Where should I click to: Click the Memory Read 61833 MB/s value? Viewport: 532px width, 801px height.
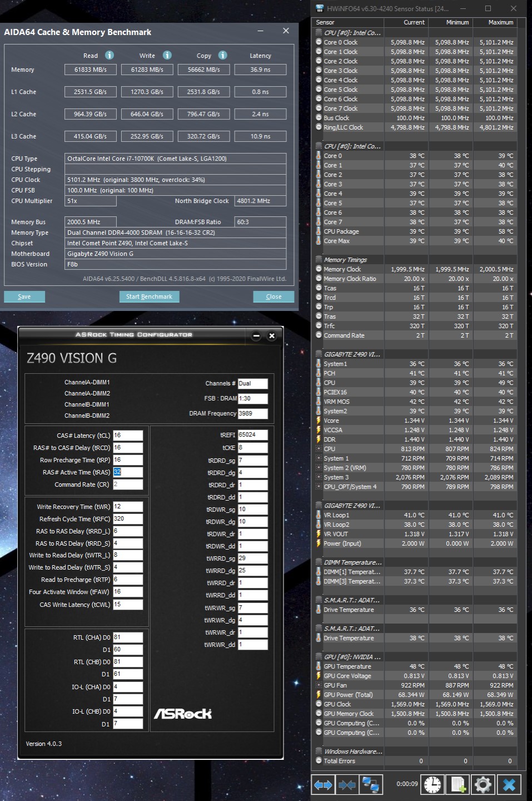click(91, 70)
